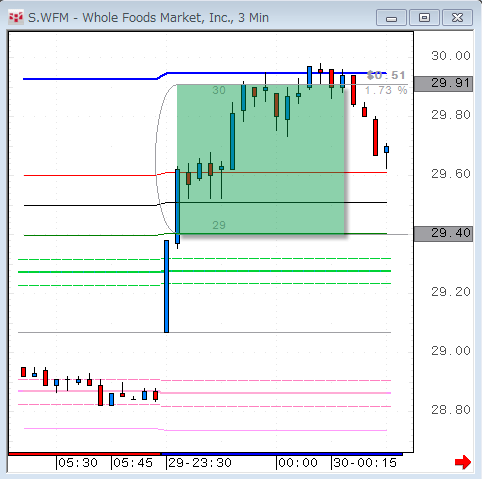
Task: Click the 29.00 price axis label
Action: [451, 351]
